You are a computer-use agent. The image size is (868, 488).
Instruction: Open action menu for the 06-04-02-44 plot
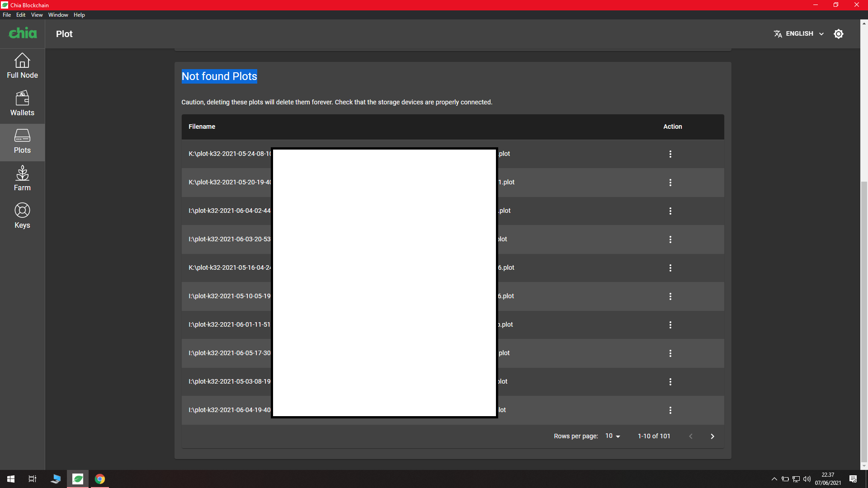(670, 211)
